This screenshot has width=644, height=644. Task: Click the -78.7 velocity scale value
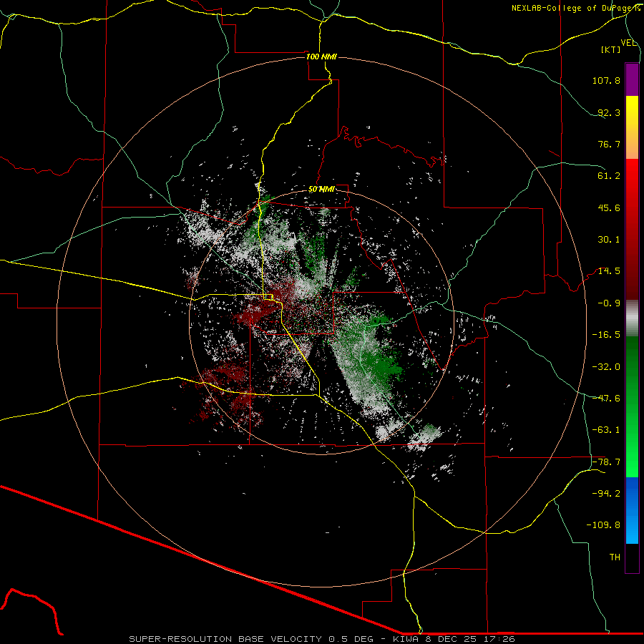(606, 462)
